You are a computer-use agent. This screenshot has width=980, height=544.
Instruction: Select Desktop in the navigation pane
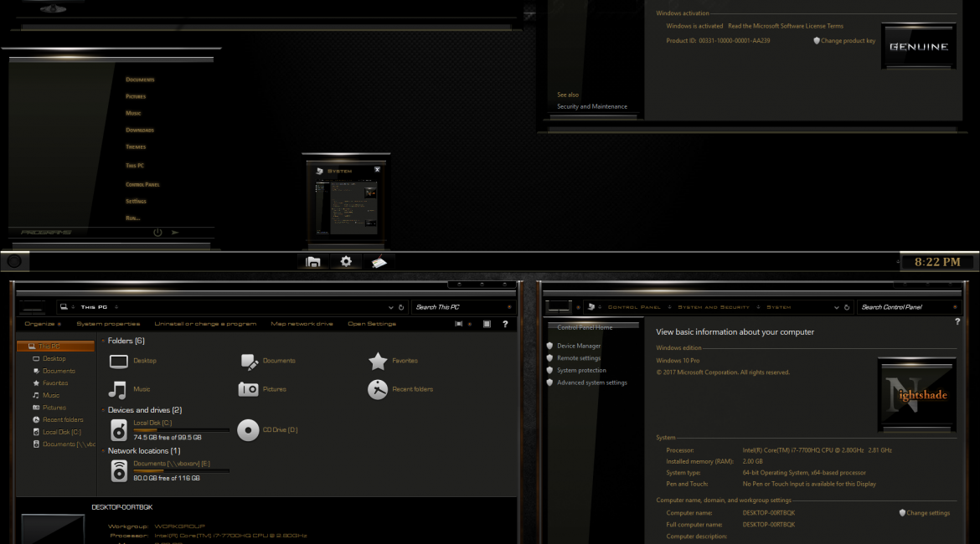tap(54, 358)
